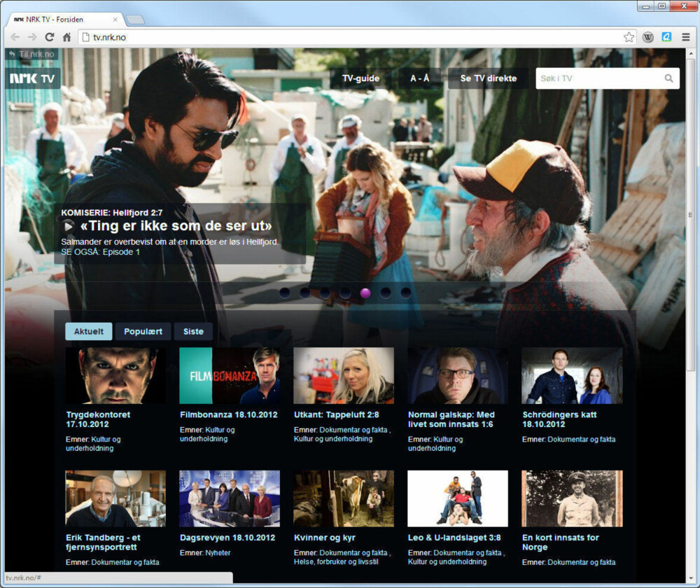
Task: Click the browser back arrow
Action: (15, 37)
